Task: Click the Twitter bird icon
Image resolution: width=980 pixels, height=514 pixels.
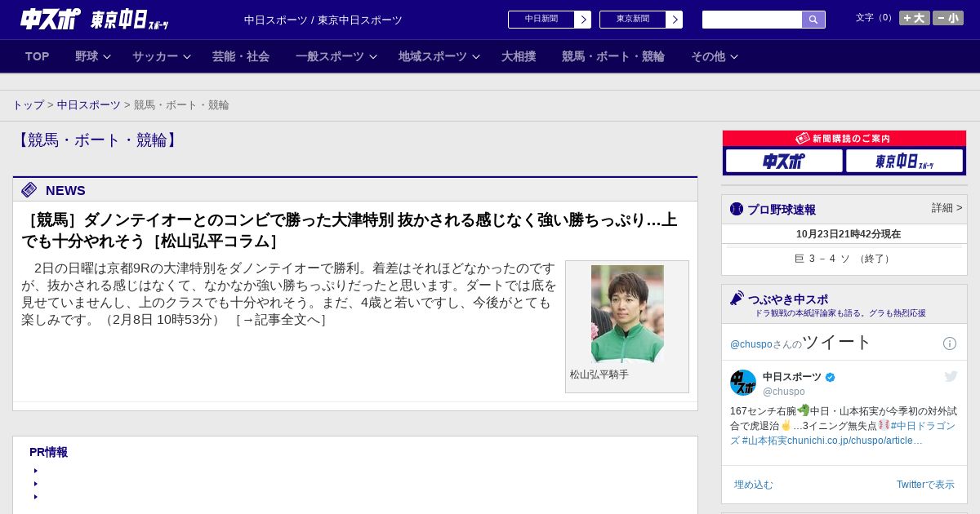Action: point(951,376)
